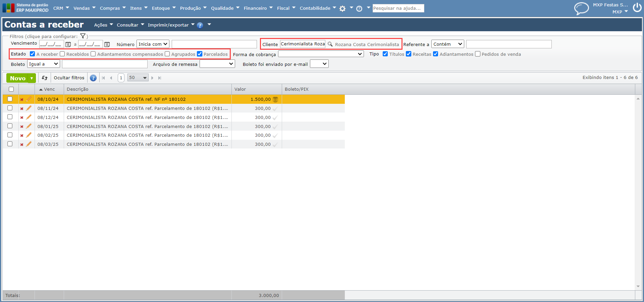Open the Vencimento start date calendar
This screenshot has height=302, width=644.
(68, 44)
